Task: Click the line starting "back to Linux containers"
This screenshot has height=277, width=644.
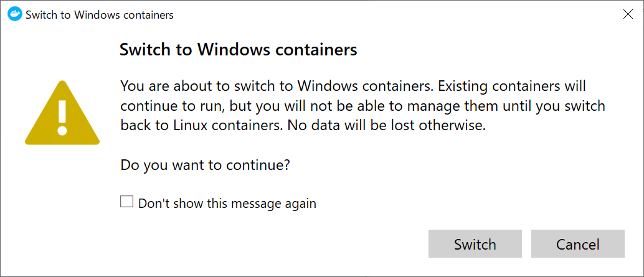Action: coord(302,124)
